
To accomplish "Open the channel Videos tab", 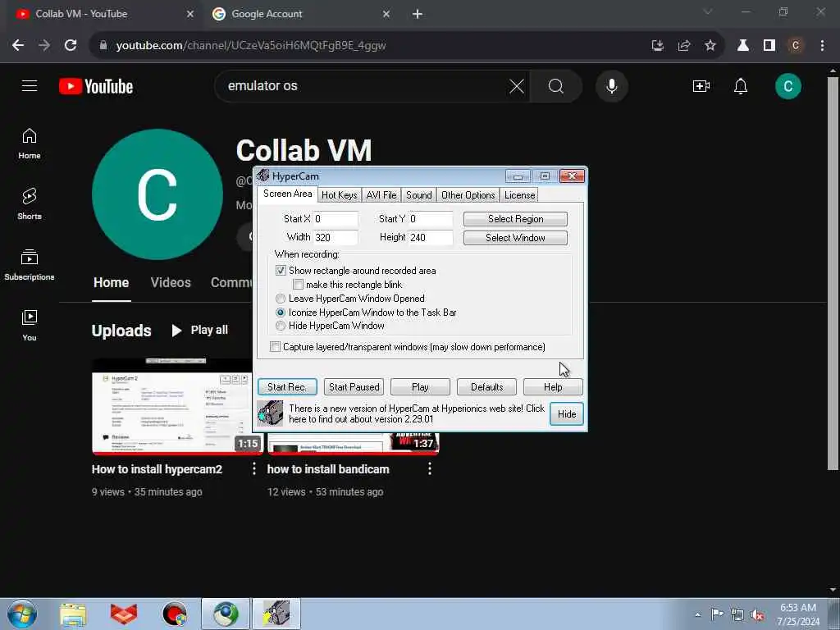I will (171, 282).
